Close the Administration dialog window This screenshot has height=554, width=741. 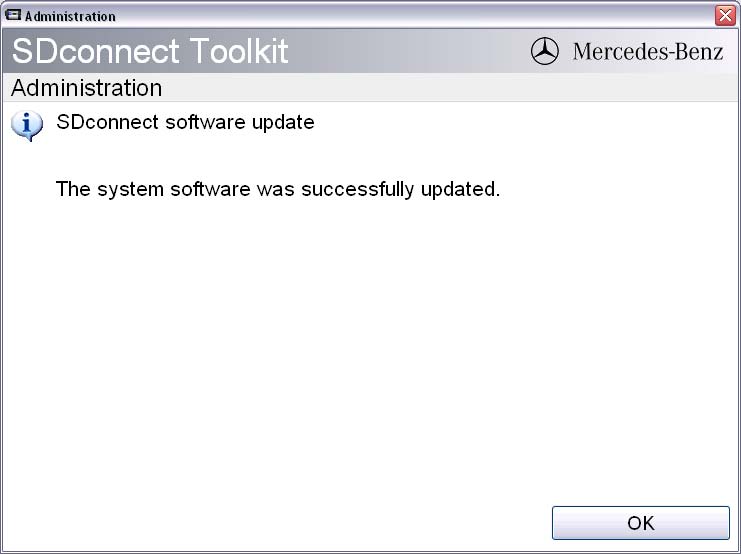click(x=725, y=15)
